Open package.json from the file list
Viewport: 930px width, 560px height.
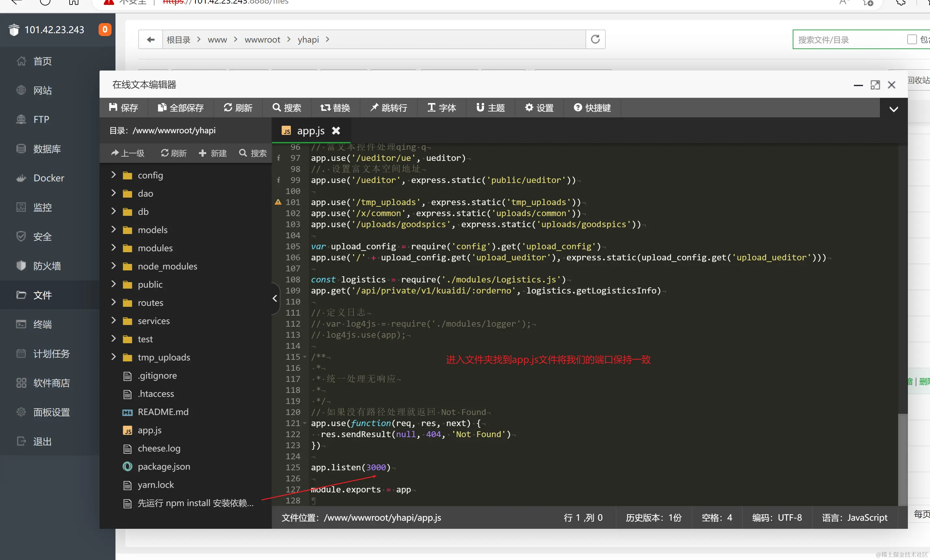[x=163, y=466]
